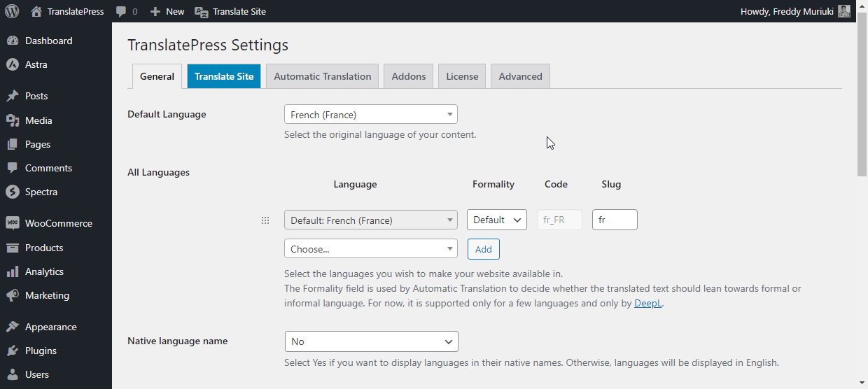Image resolution: width=868 pixels, height=389 pixels.
Task: Click the Slug input field
Action: tap(615, 220)
